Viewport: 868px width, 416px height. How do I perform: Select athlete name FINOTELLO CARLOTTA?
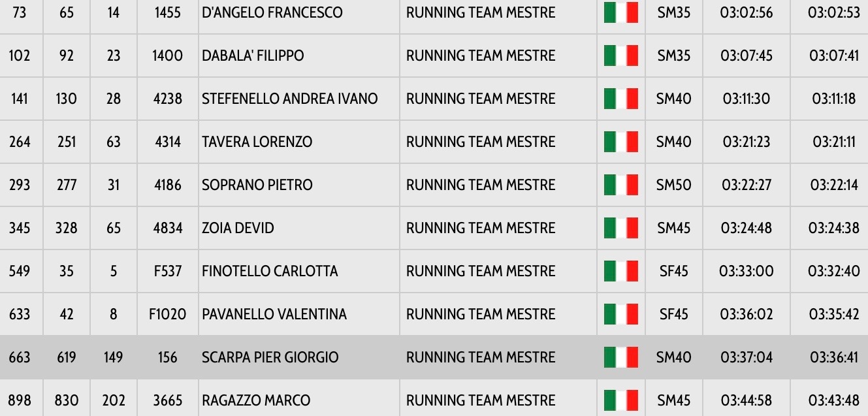coord(270,271)
